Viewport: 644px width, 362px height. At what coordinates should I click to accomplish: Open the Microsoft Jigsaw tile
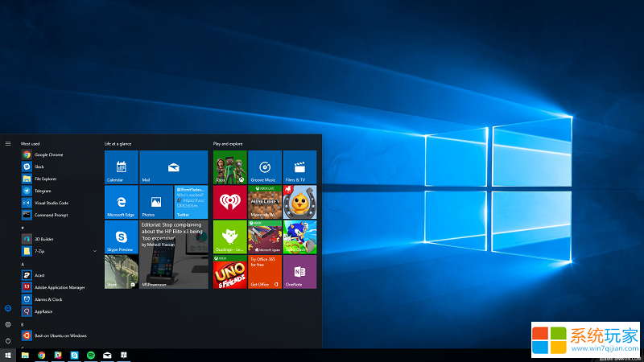point(265,237)
